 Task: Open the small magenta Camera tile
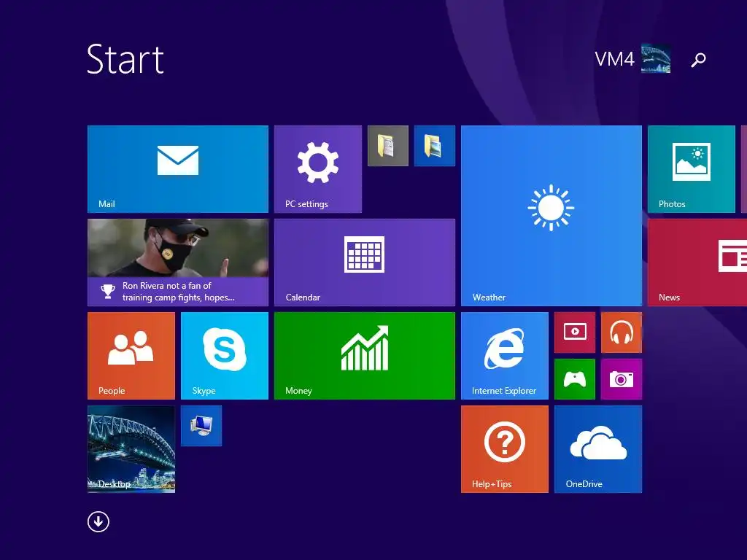point(622,379)
